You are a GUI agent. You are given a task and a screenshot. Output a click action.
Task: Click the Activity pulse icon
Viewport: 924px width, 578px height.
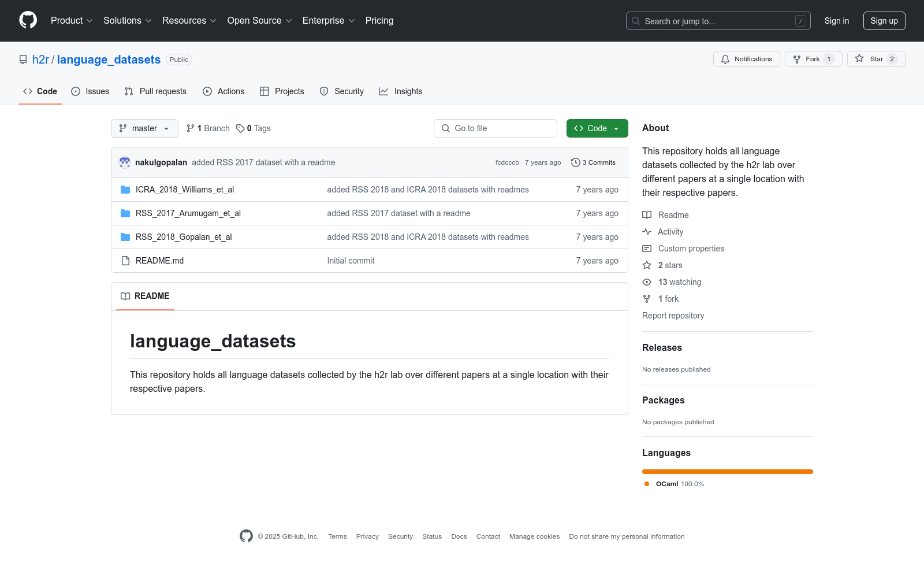pos(647,232)
